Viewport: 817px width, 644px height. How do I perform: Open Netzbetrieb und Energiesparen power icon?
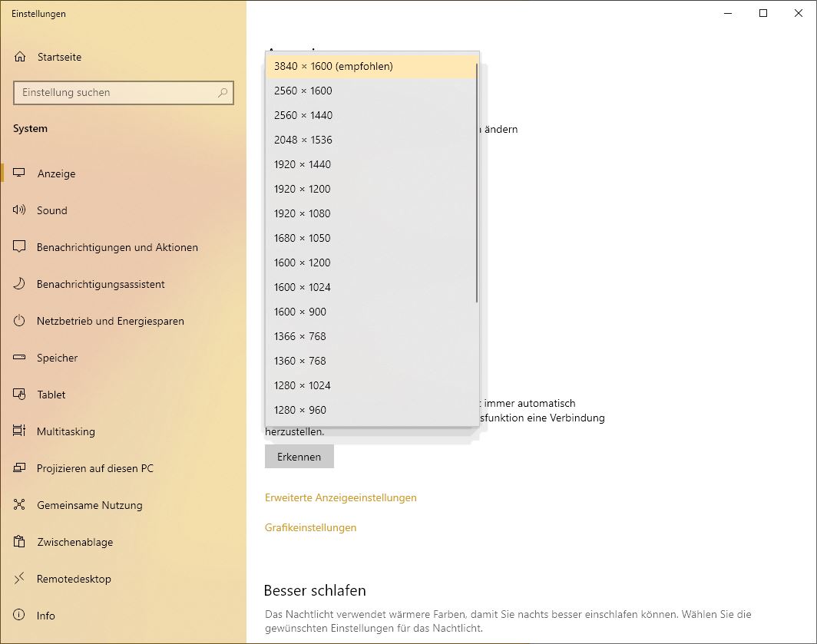(19, 320)
